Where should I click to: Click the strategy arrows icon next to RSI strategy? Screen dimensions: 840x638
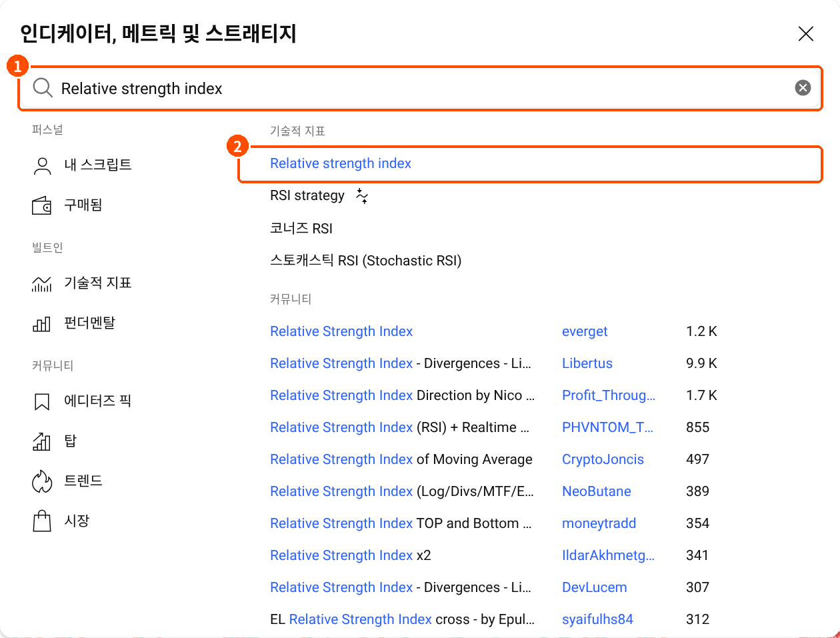362,196
